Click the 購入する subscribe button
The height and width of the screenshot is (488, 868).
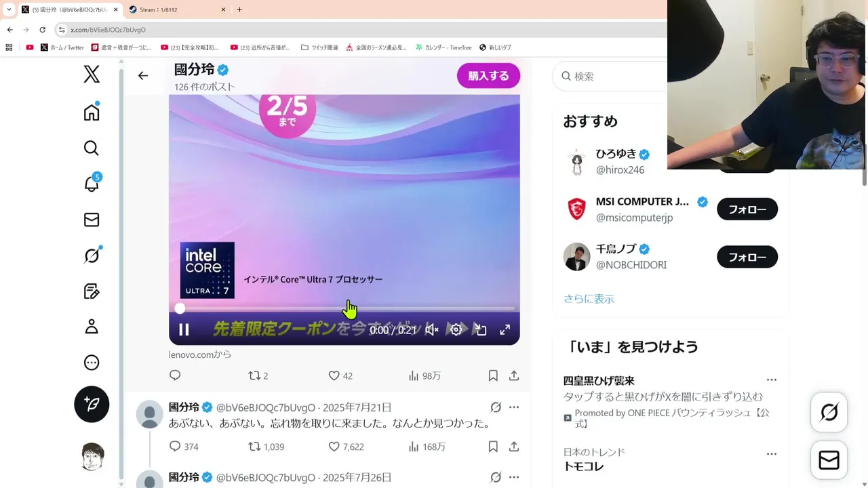[x=488, y=76]
